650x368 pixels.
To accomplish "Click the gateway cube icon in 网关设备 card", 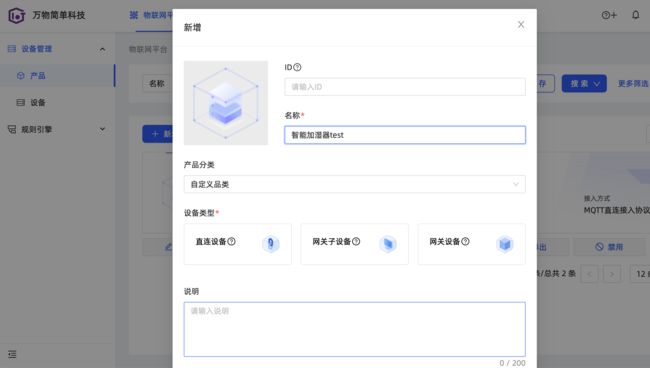I will (x=505, y=244).
